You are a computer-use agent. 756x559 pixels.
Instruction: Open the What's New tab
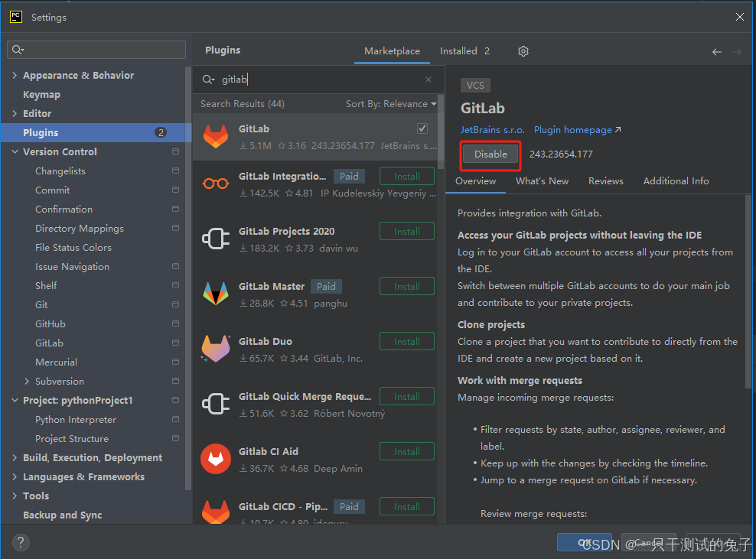tap(542, 181)
